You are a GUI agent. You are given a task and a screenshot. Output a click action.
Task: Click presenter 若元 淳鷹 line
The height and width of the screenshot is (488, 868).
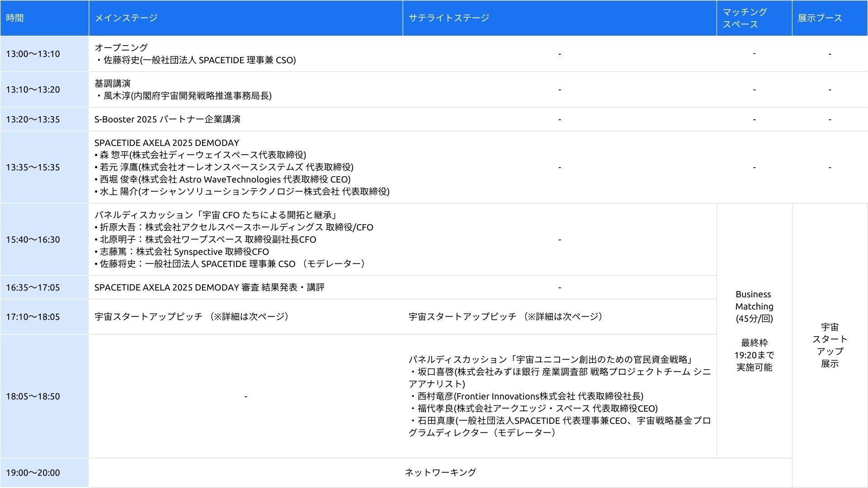point(224,167)
